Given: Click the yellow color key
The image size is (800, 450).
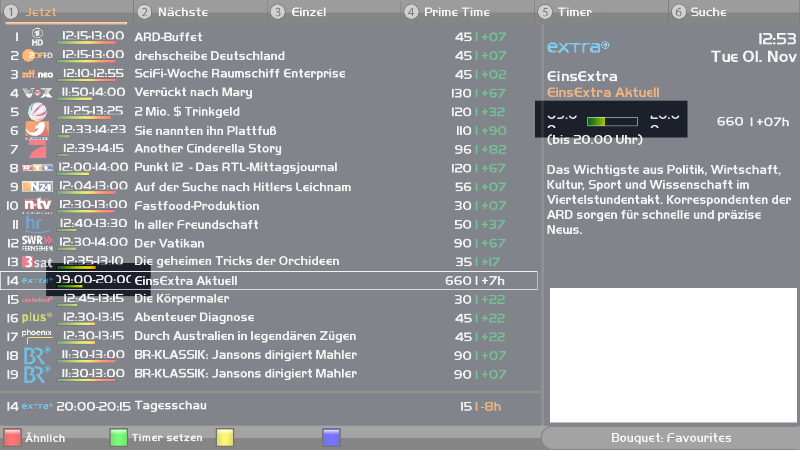Looking at the screenshot, I should pyautogui.click(x=226, y=437).
